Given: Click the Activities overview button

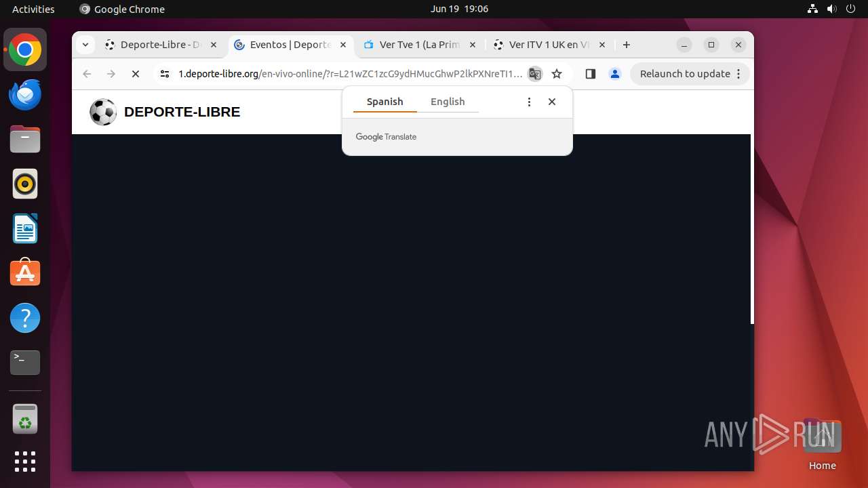Looking at the screenshot, I should (x=33, y=9).
